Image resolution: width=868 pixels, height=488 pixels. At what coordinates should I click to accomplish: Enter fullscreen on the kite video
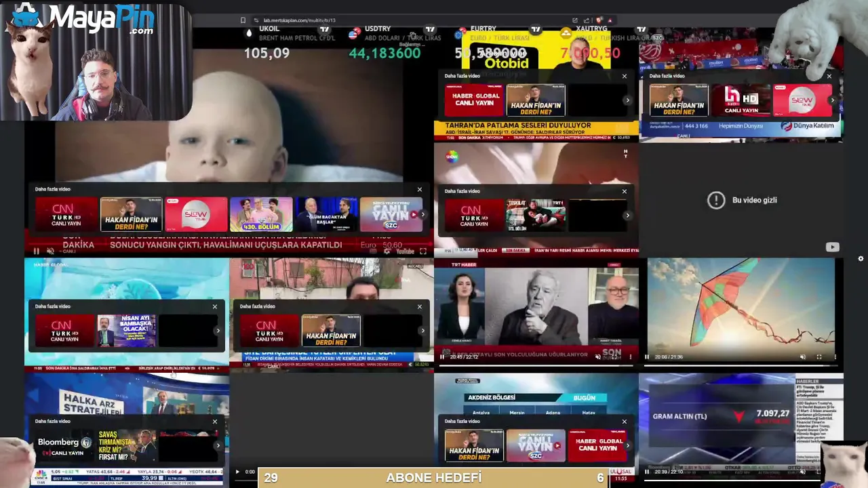pos(818,357)
